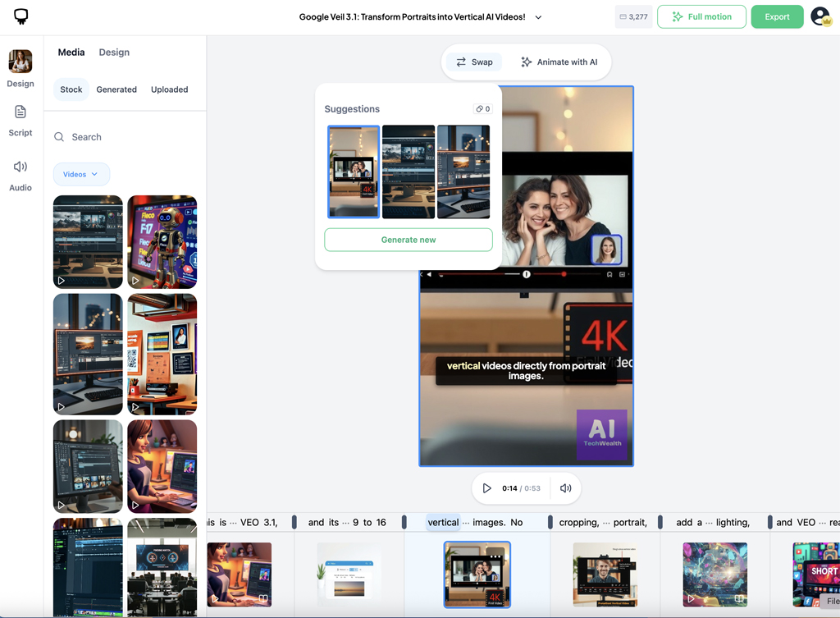The height and width of the screenshot is (618, 840).
Task: Click the app logo in top-left corner
Action: (21, 16)
